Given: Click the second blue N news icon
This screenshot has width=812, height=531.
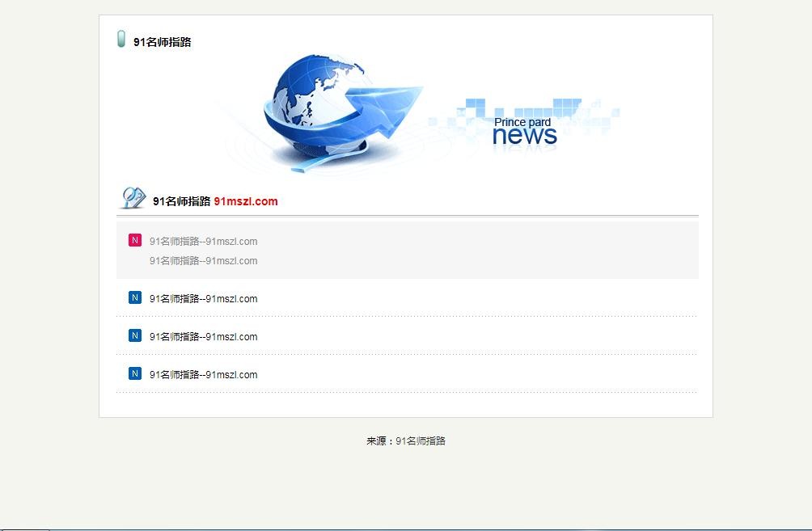Looking at the screenshot, I should (x=134, y=335).
